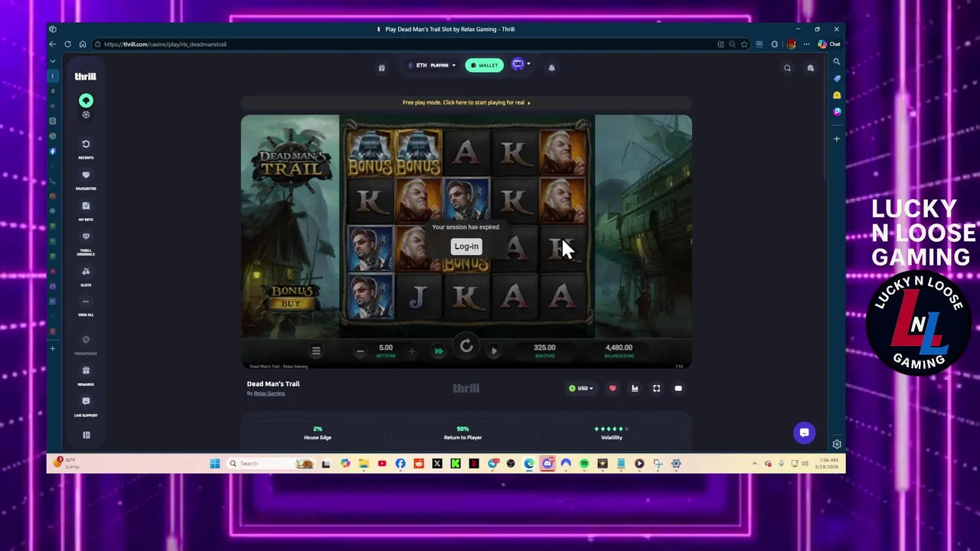
Task: Click the free play mode banner
Action: tap(466, 103)
